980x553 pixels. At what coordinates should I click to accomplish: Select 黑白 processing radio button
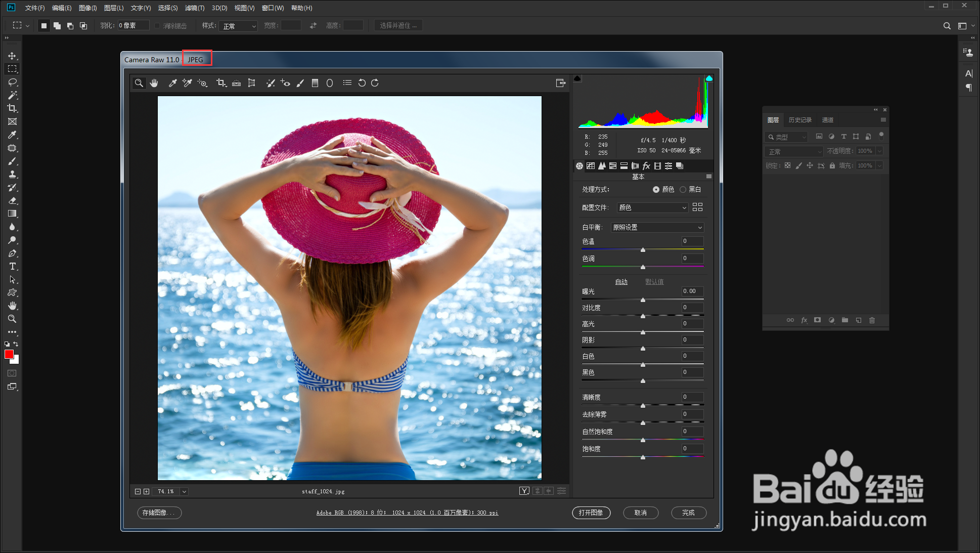point(683,189)
